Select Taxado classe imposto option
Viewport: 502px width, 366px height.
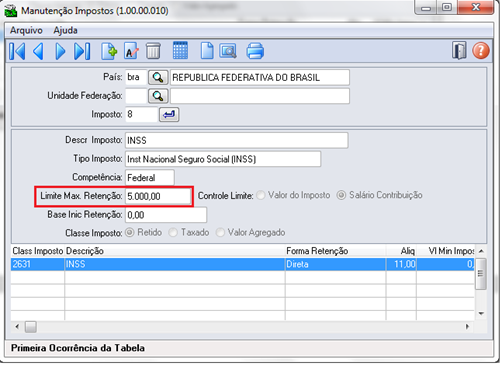[x=173, y=232]
